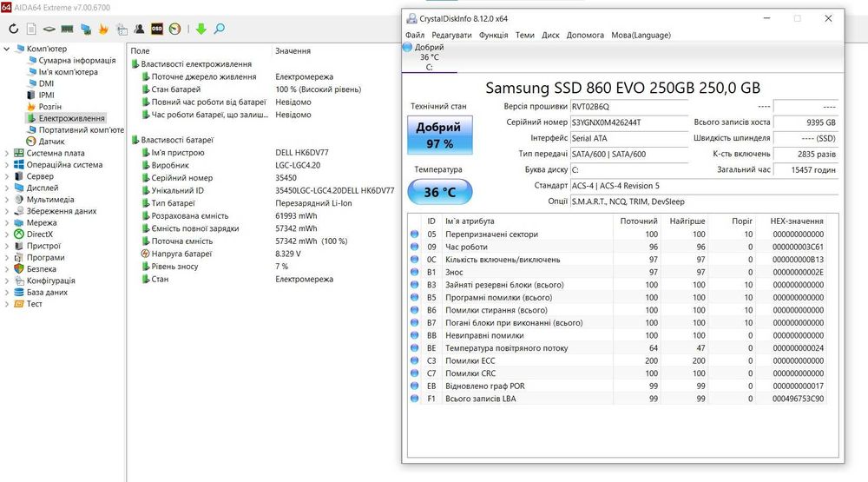Click the firmware field RVT02B6Q
This screenshot has width=868, height=482.
coord(629,106)
